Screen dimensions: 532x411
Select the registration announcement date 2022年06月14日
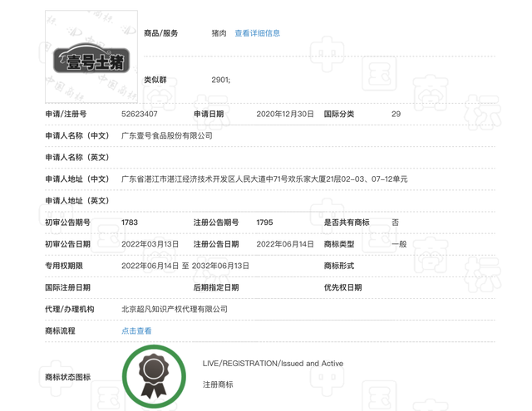[x=285, y=244]
